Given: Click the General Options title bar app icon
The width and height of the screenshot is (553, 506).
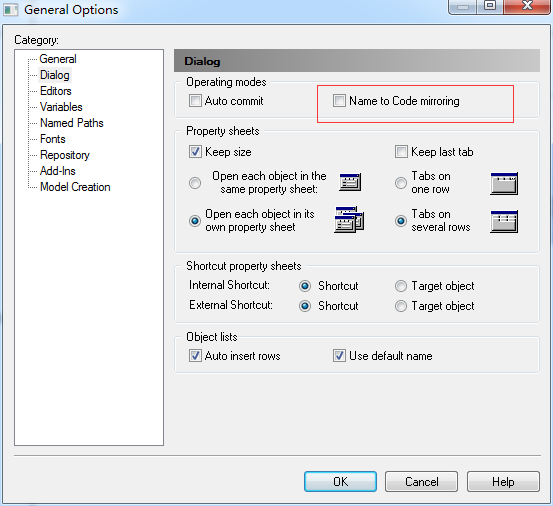Looking at the screenshot, I should tap(10, 10).
